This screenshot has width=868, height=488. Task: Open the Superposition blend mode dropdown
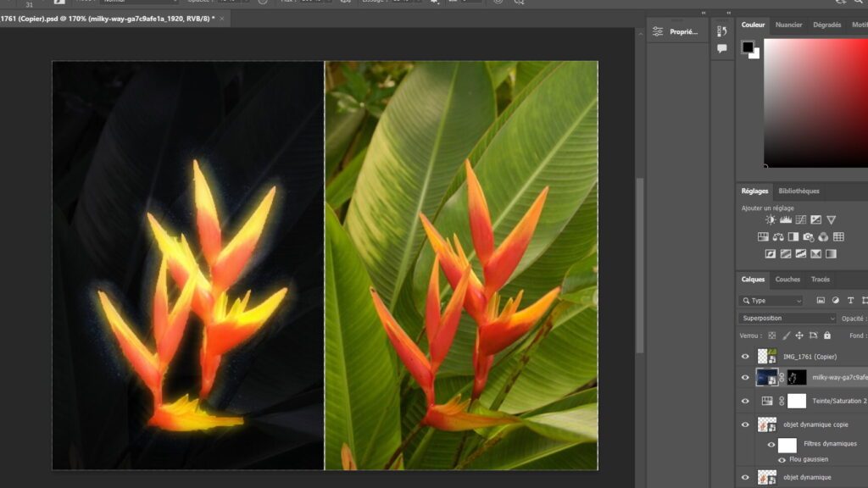(x=787, y=319)
